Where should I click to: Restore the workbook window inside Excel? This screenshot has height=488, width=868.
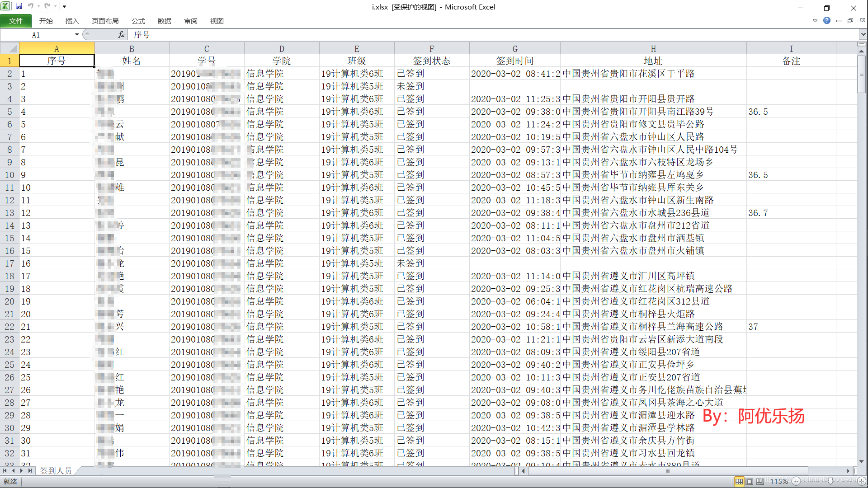tap(850, 21)
